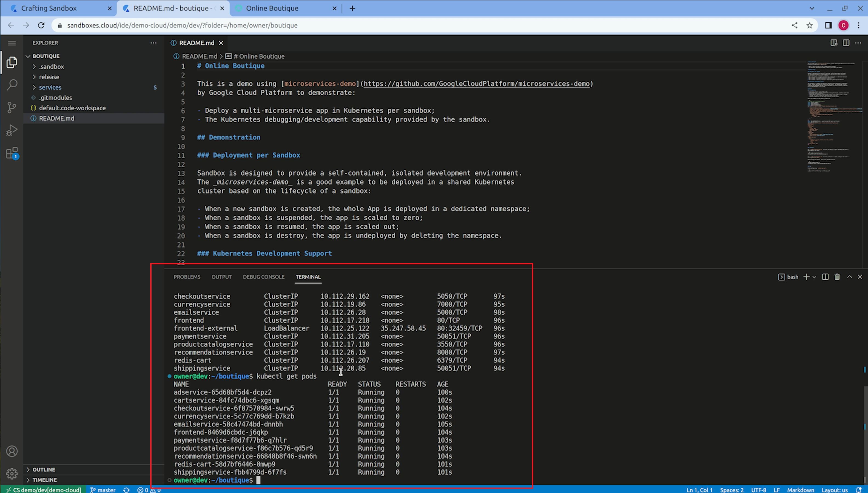Image resolution: width=868 pixels, height=493 pixels.
Task: Open the Manage gear icon
Action: coord(12,473)
